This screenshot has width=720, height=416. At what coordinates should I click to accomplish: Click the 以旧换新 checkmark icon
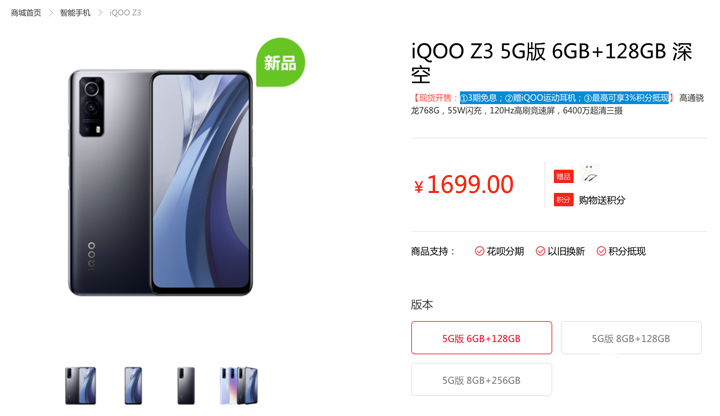(x=540, y=251)
